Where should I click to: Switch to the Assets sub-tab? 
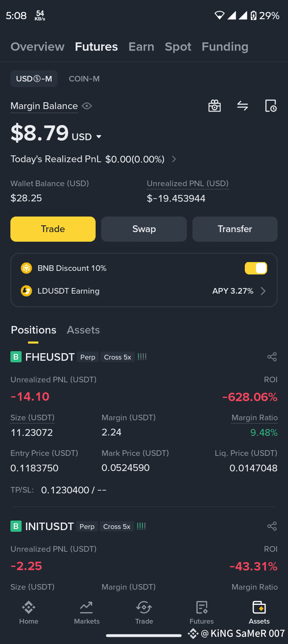point(83,330)
